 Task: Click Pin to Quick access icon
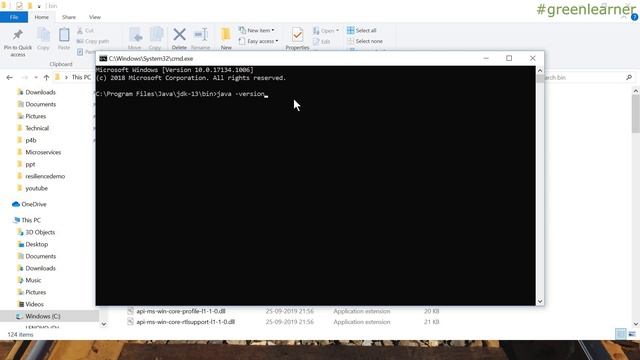[x=18, y=35]
